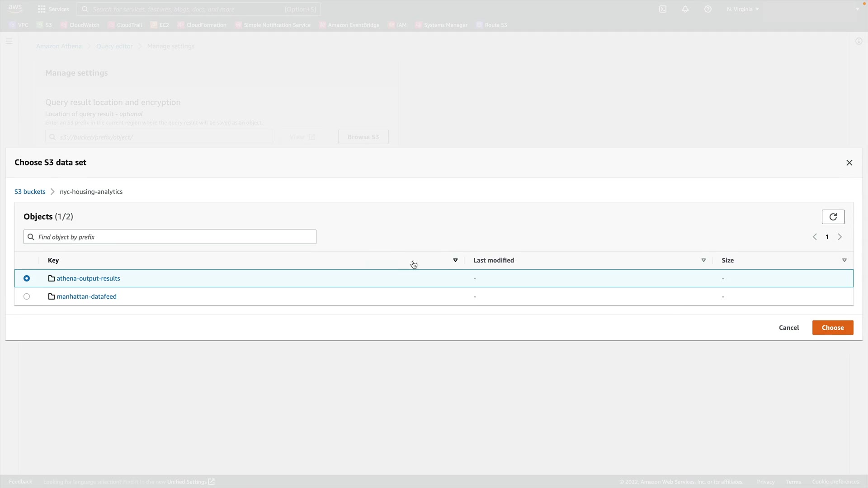Select the manhattan-datafeed radio button
This screenshot has width=868, height=488.
coord(27,296)
